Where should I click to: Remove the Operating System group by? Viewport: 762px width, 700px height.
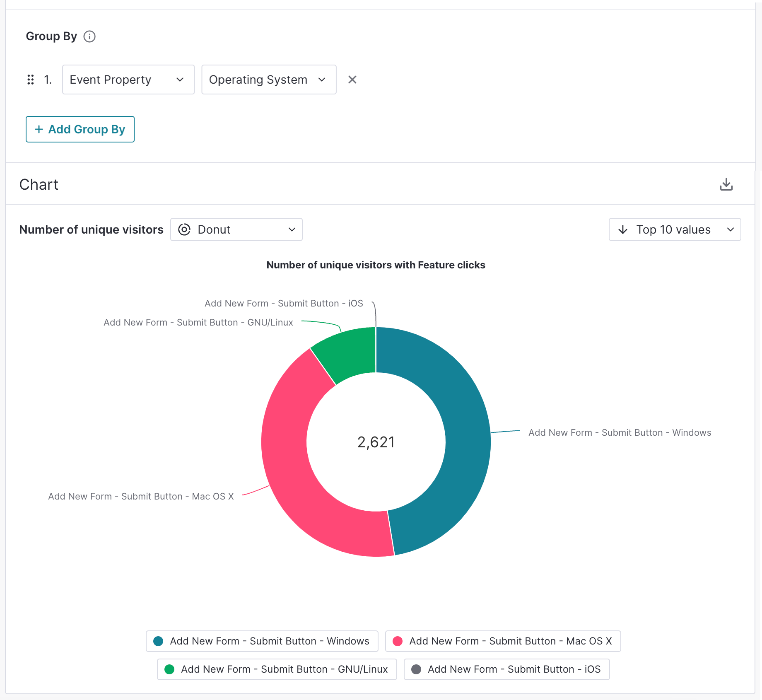point(352,80)
